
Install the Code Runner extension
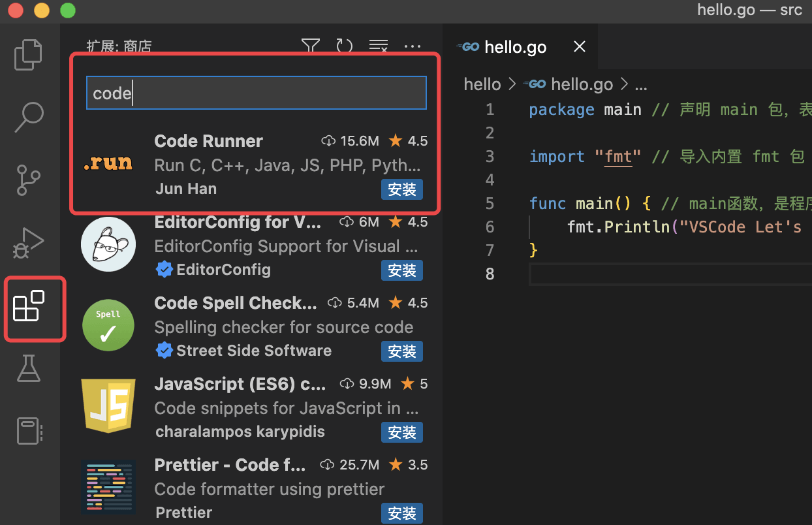[401, 189]
